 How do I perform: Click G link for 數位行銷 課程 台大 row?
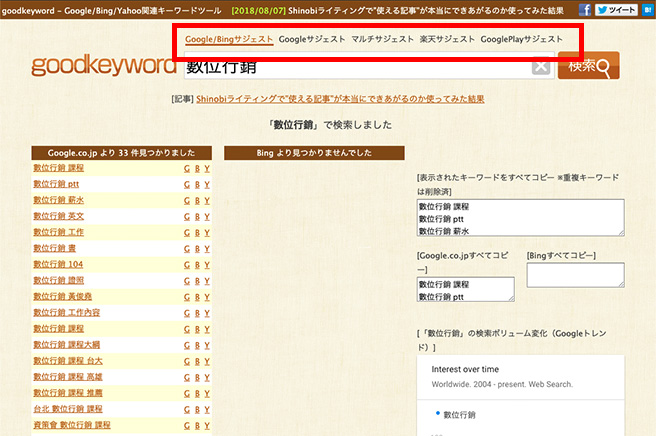(x=187, y=362)
